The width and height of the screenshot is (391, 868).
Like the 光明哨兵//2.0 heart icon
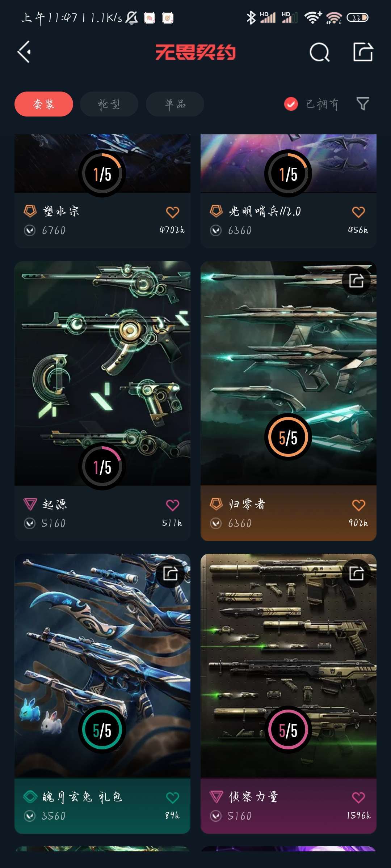coord(359,212)
